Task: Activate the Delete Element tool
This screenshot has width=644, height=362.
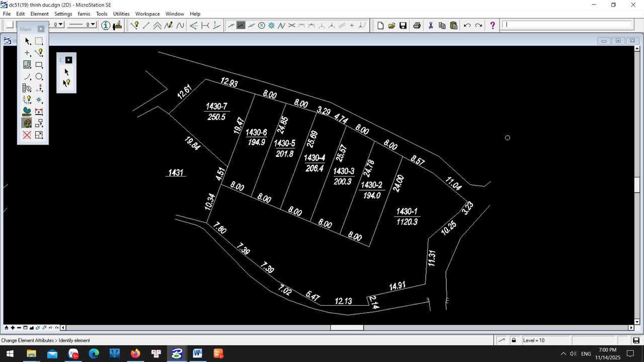Action: (28, 135)
